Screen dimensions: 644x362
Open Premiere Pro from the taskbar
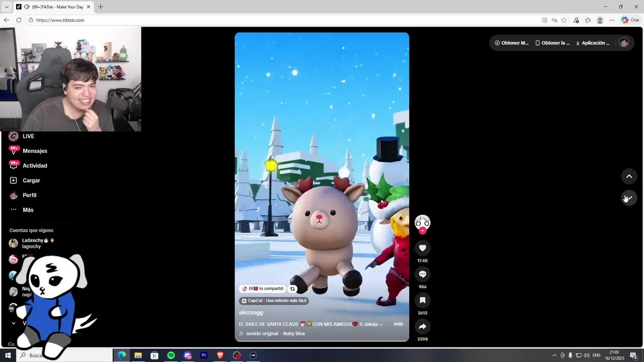pos(204,355)
